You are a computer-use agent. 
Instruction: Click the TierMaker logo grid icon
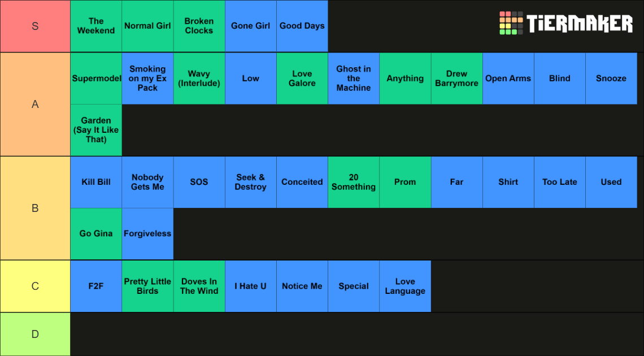coord(511,23)
